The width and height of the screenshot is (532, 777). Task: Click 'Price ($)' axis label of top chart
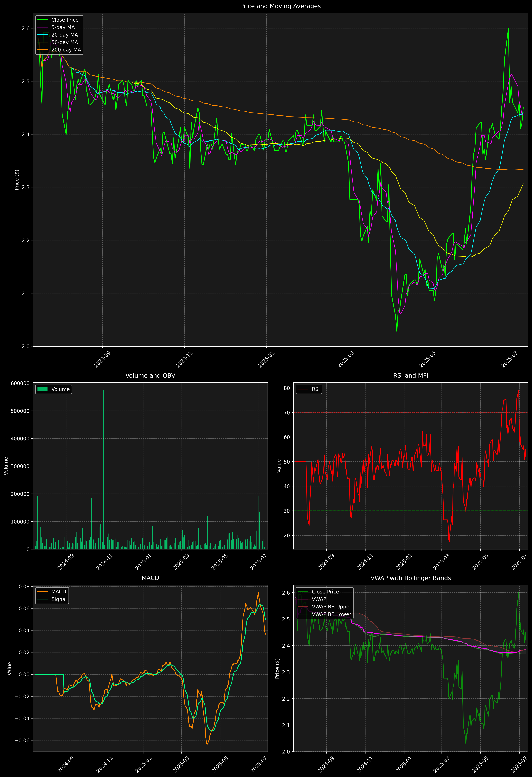pos(17,180)
